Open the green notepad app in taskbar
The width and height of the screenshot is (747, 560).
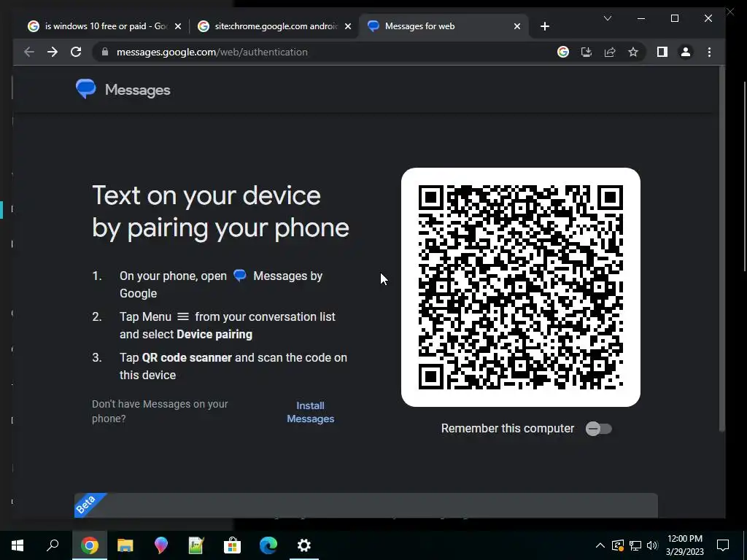click(196, 545)
